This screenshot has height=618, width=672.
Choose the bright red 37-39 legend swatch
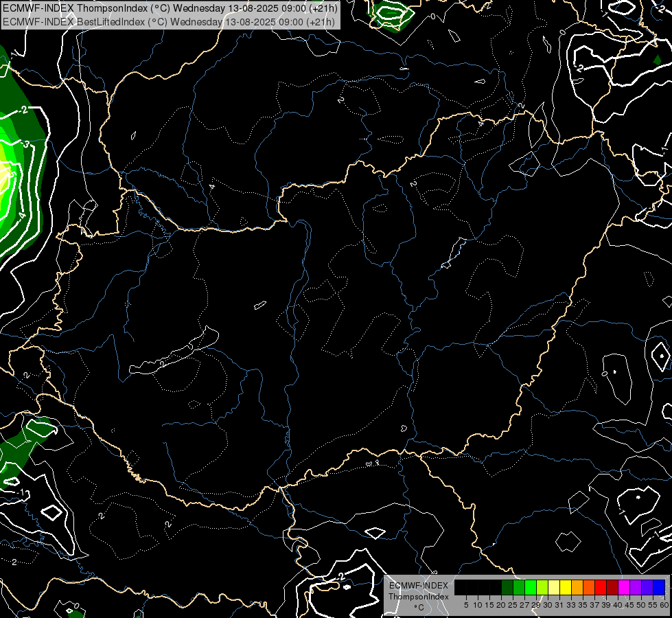[x=601, y=587]
